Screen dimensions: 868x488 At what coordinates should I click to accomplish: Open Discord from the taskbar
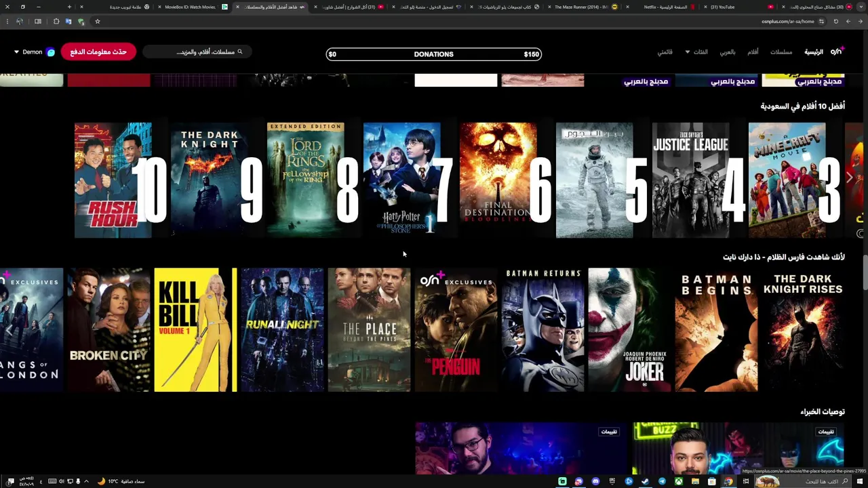595,481
